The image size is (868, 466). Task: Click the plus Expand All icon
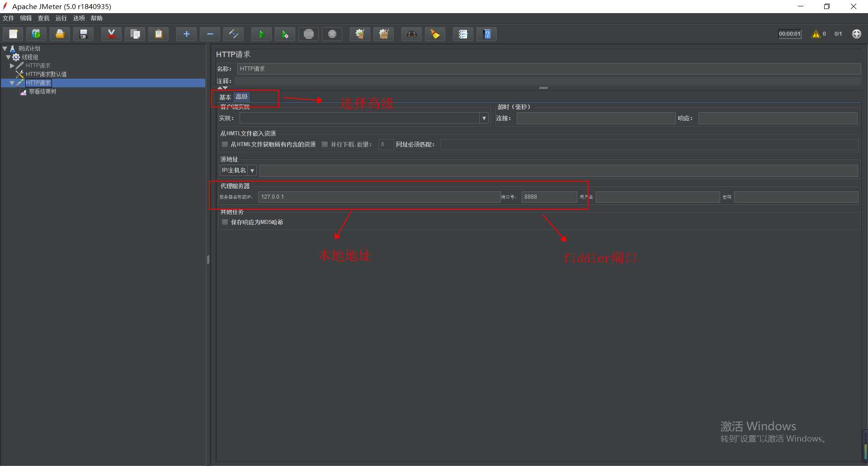point(186,34)
